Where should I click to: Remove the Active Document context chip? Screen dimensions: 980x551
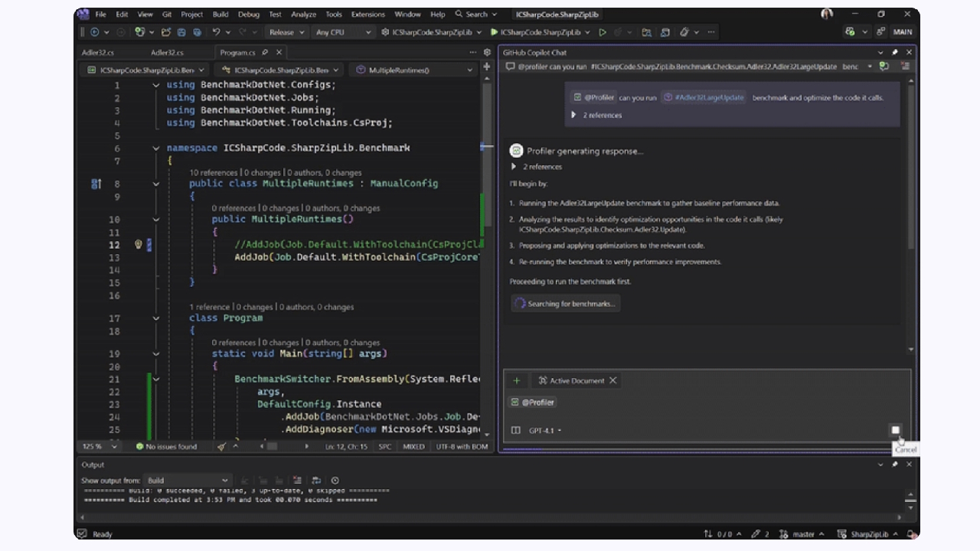(612, 380)
